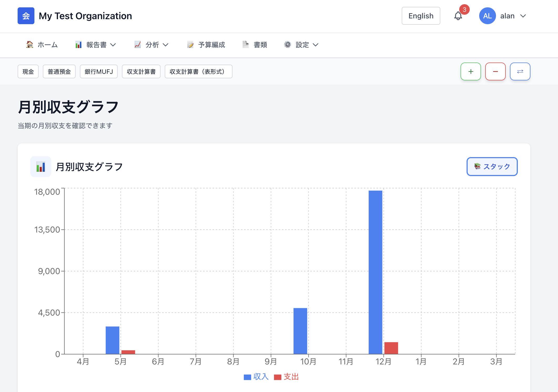Switch language with the English button

tap(421, 16)
